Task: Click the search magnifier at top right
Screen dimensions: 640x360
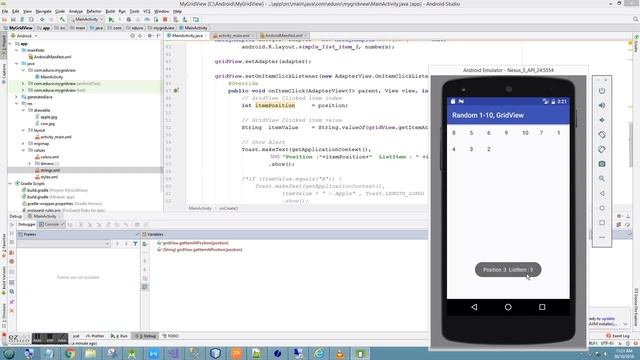Action: tap(636, 19)
